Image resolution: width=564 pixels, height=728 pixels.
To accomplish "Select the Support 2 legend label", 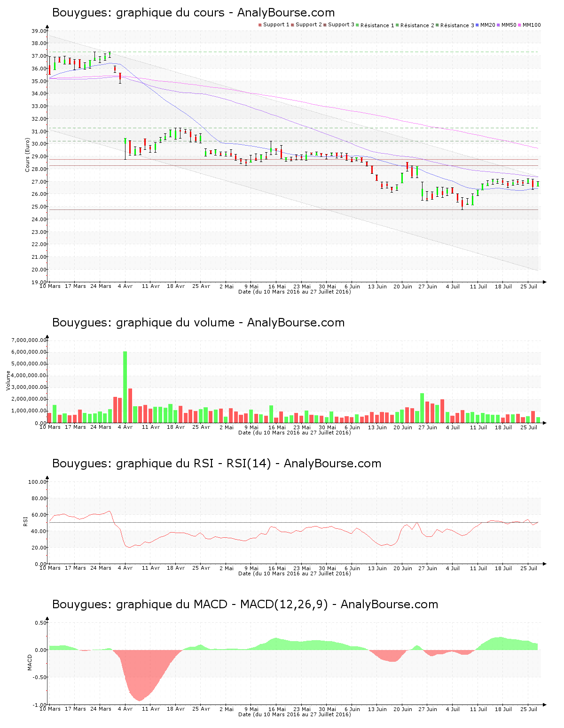I will click(x=309, y=25).
